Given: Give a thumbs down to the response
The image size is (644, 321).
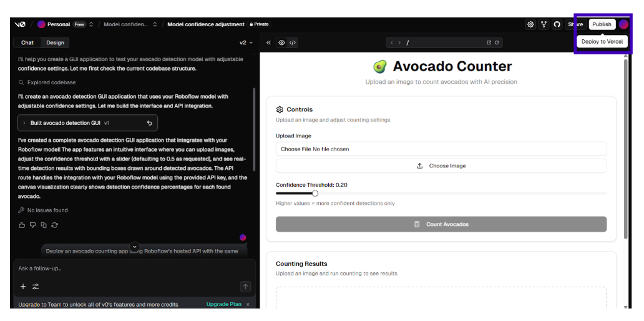Looking at the screenshot, I should (33, 225).
